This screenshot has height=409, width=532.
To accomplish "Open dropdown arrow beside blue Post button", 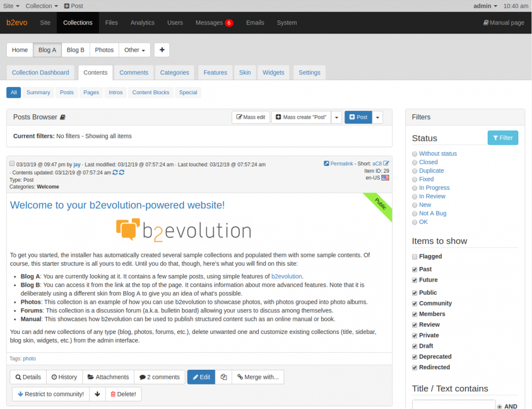I will click(x=377, y=118).
